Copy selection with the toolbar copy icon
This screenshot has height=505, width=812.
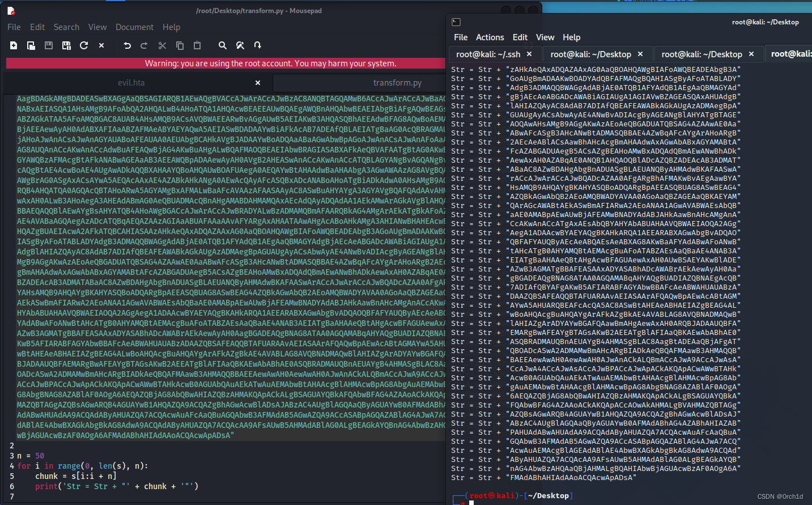pyautogui.click(x=180, y=45)
